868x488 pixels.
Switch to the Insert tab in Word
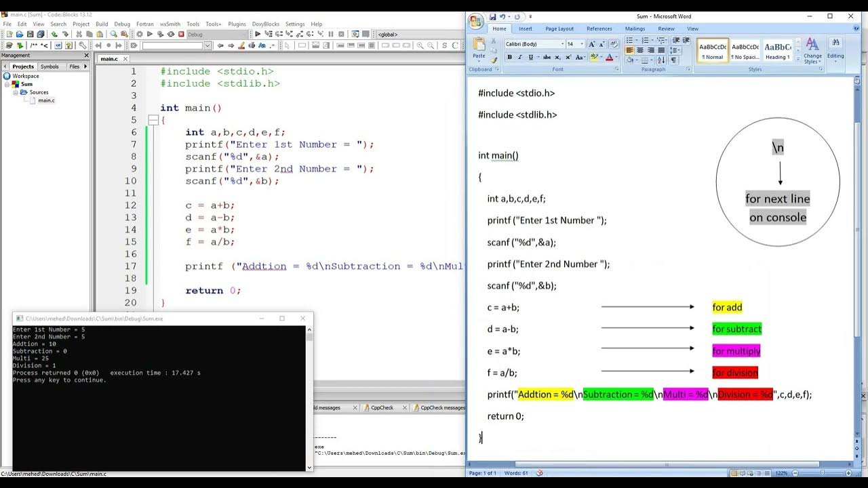(x=526, y=28)
